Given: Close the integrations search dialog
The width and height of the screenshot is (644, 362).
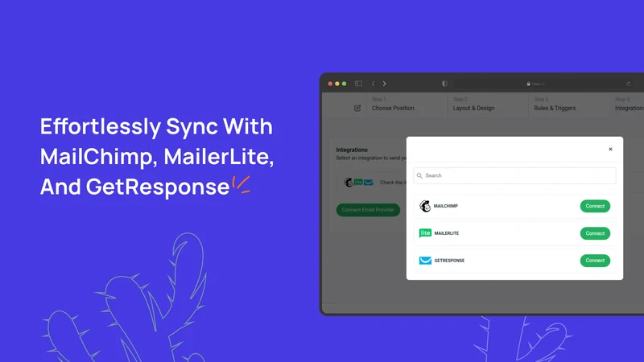Looking at the screenshot, I should pos(610,149).
